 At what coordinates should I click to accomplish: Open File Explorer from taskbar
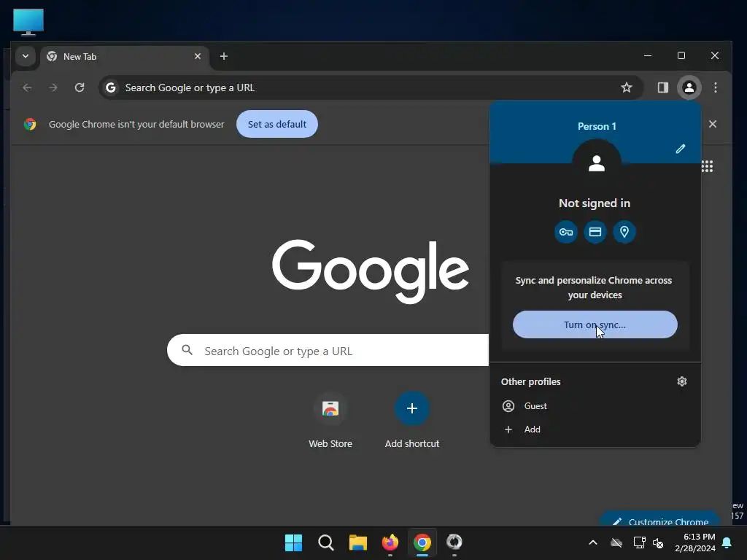[357, 542]
